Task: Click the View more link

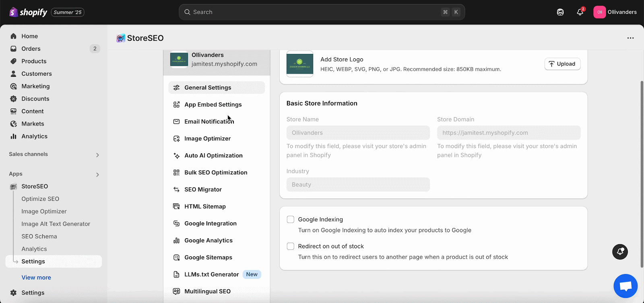Action: (36, 278)
